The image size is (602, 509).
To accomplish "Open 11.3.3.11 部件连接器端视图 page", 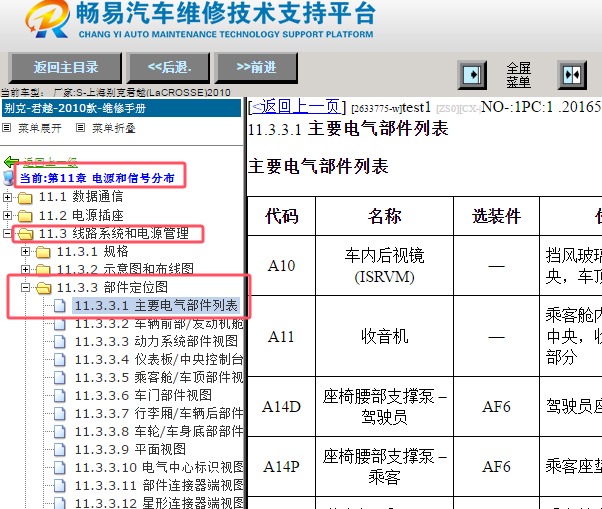I will pyautogui.click(x=159, y=485).
